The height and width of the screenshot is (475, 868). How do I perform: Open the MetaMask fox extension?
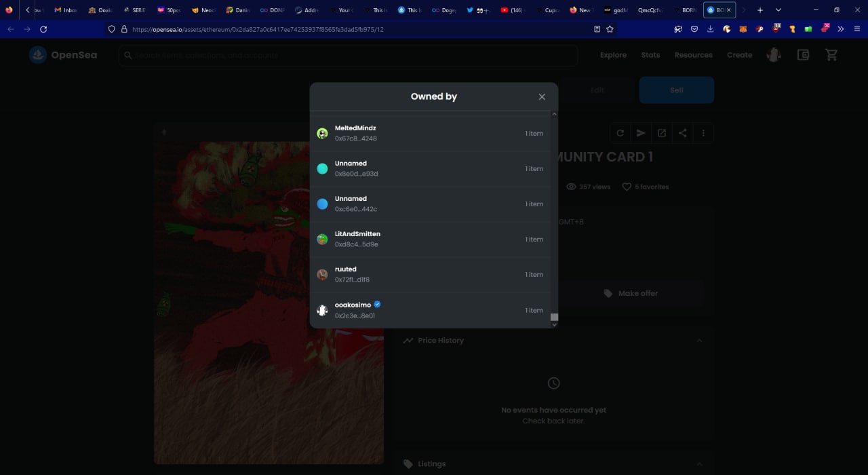(743, 29)
